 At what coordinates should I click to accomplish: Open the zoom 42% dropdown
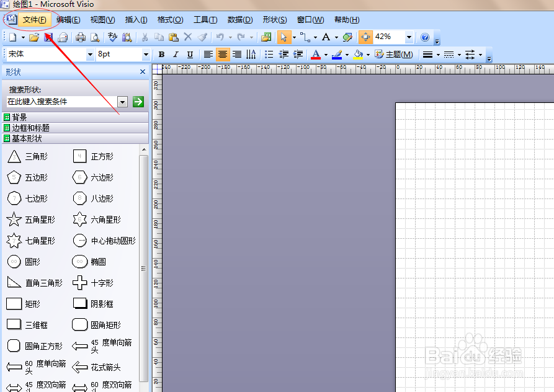(409, 37)
